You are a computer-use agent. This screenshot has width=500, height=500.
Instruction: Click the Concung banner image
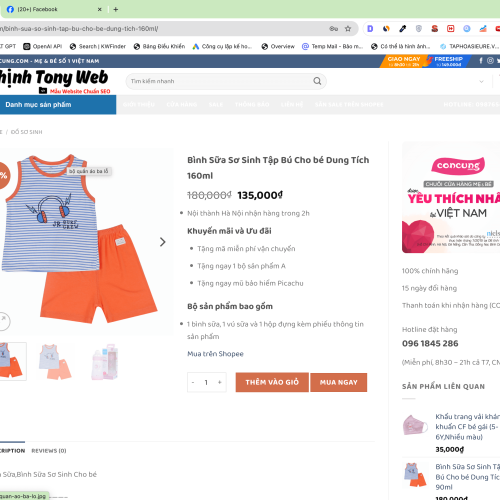(451, 197)
